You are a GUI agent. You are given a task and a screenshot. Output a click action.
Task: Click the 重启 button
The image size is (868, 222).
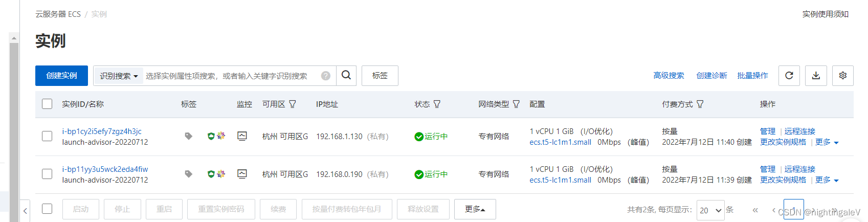click(164, 209)
